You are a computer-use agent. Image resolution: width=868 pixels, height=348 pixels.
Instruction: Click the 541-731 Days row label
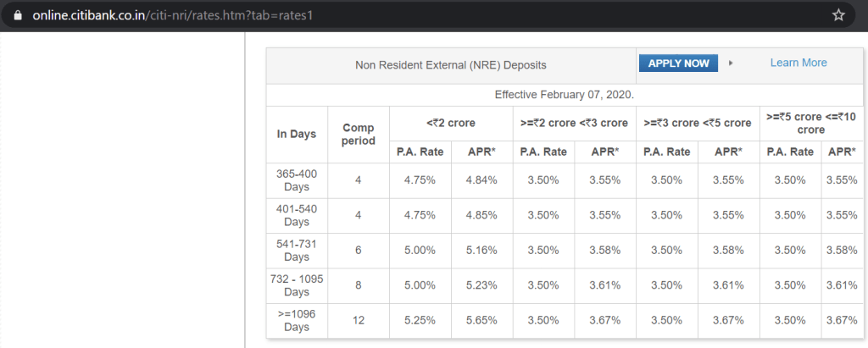(297, 251)
